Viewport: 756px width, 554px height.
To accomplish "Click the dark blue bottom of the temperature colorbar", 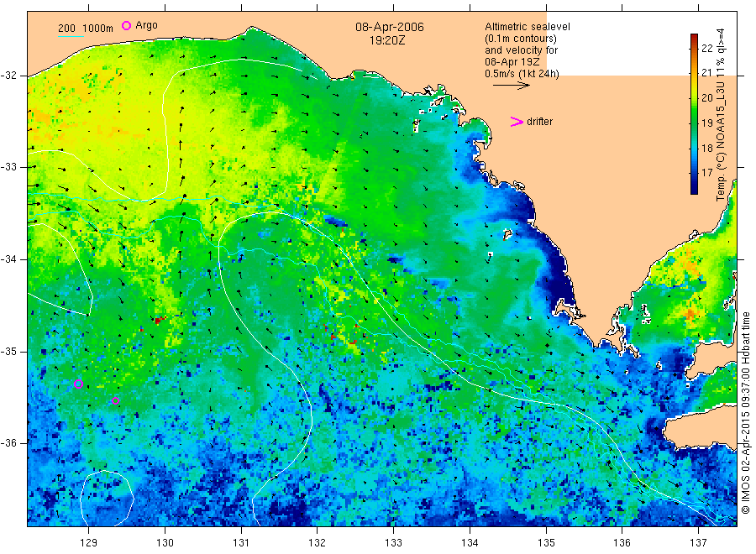I will pos(695,191).
